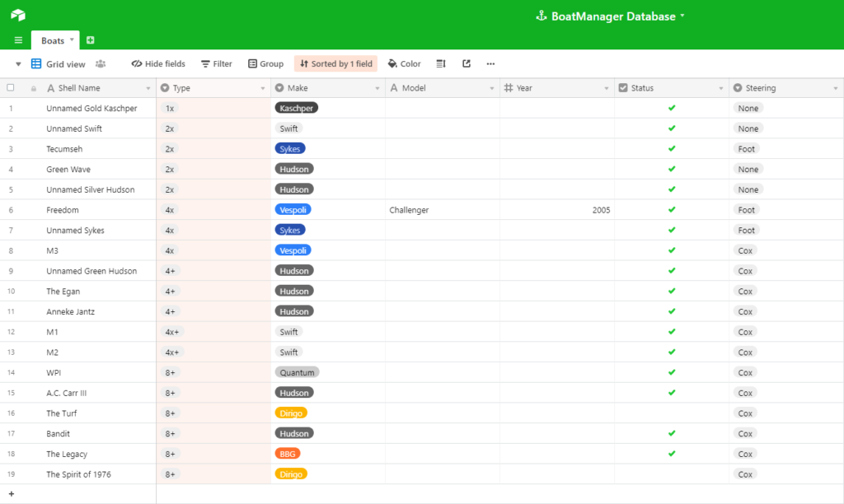Click the Year column number icon
The width and height of the screenshot is (844, 504).
click(508, 87)
